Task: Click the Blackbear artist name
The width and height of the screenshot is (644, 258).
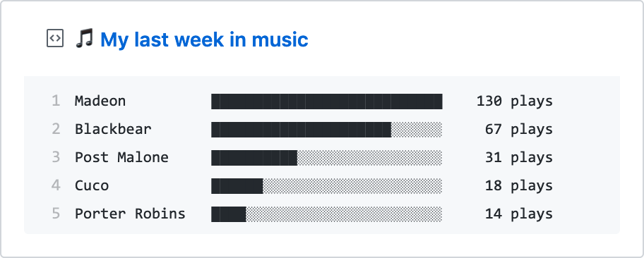Action: 113,129
